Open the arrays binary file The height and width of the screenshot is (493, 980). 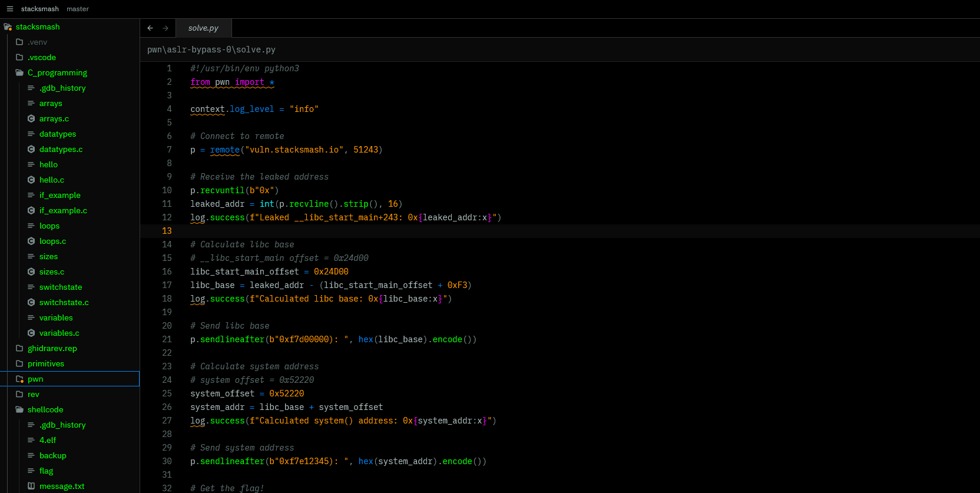coord(51,103)
